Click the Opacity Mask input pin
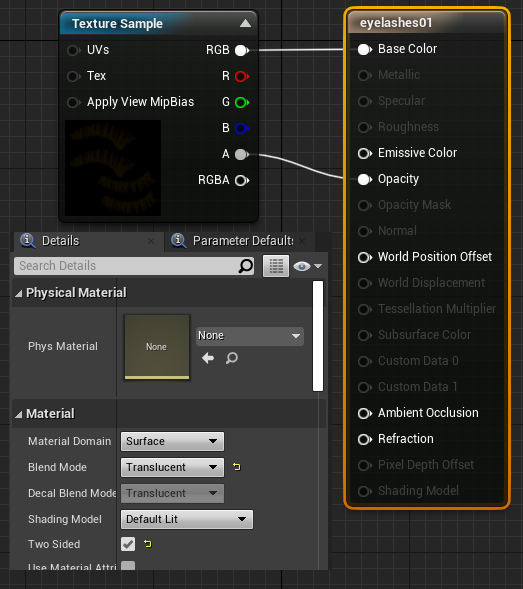 [364, 205]
